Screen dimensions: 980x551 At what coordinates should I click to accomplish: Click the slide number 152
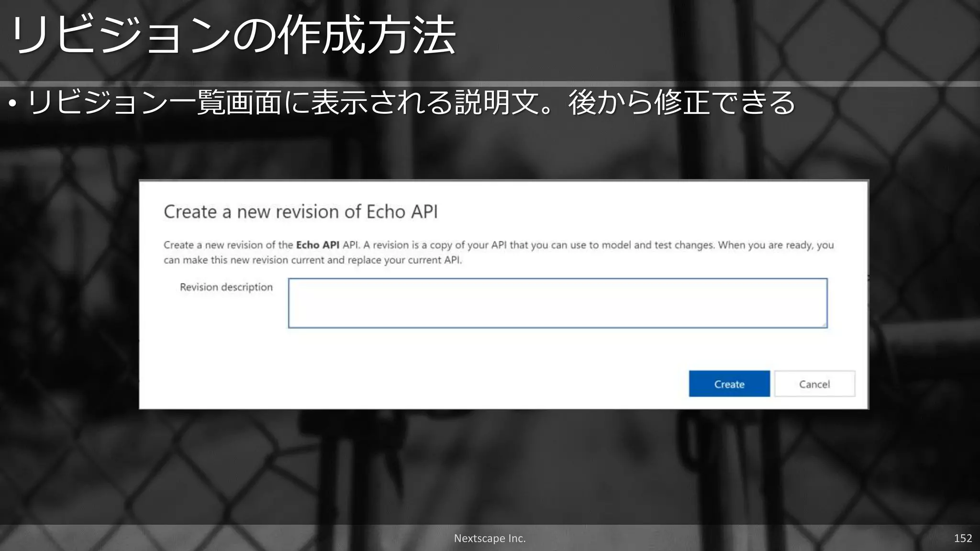point(963,538)
